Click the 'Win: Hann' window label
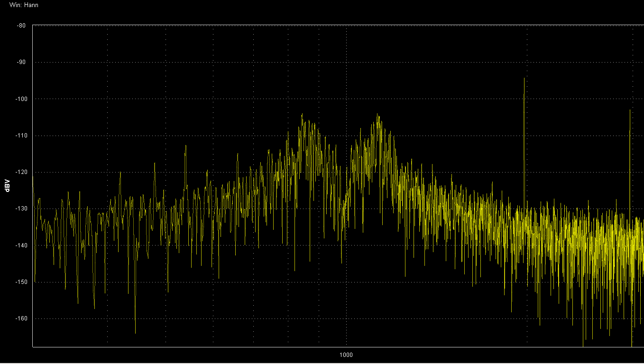Screen dimensions: 644x364 pyautogui.click(x=24, y=5)
